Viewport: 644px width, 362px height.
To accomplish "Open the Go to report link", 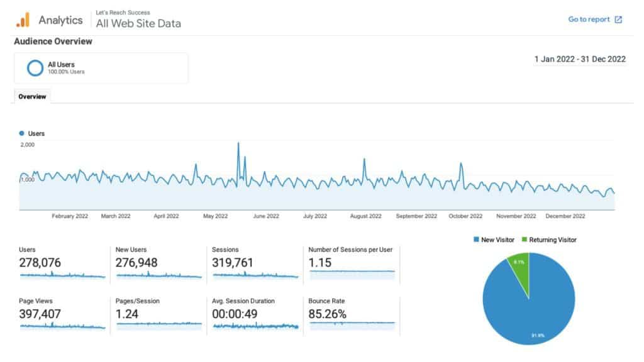I will 589,19.
